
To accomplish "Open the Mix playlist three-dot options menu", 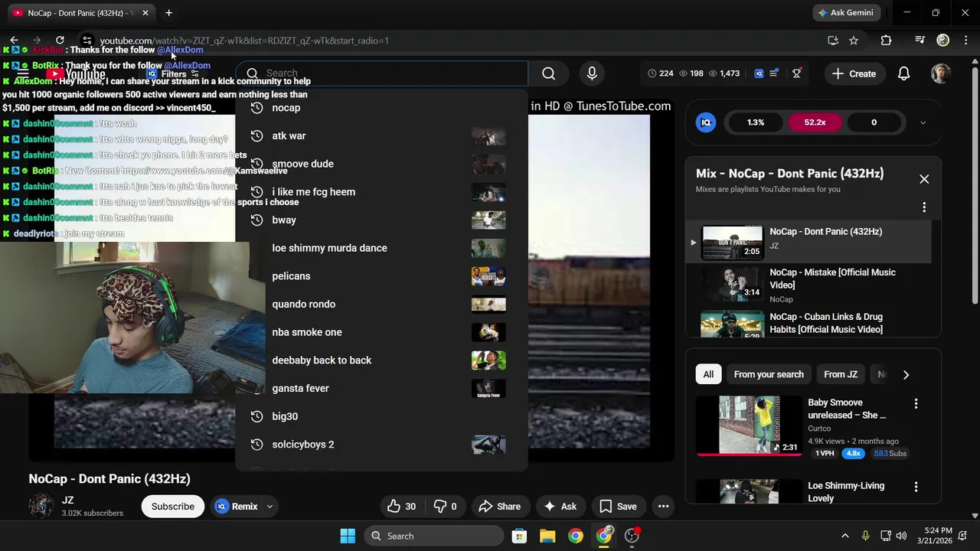I will pos(924,207).
